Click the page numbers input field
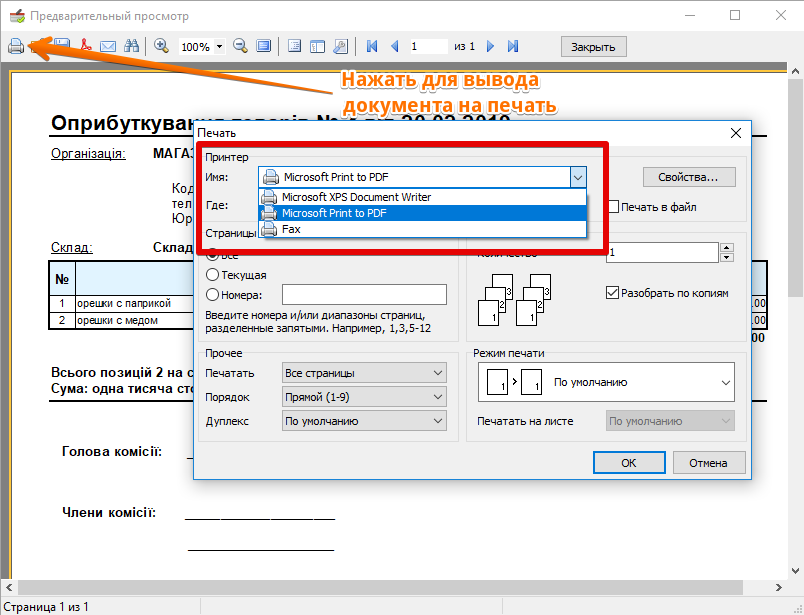The width and height of the screenshot is (804, 615). [x=364, y=295]
